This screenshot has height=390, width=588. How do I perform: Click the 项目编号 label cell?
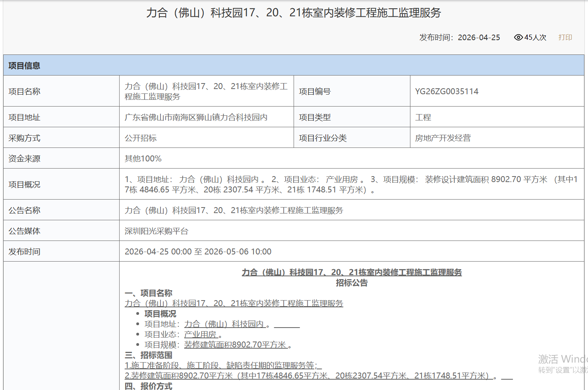point(352,91)
